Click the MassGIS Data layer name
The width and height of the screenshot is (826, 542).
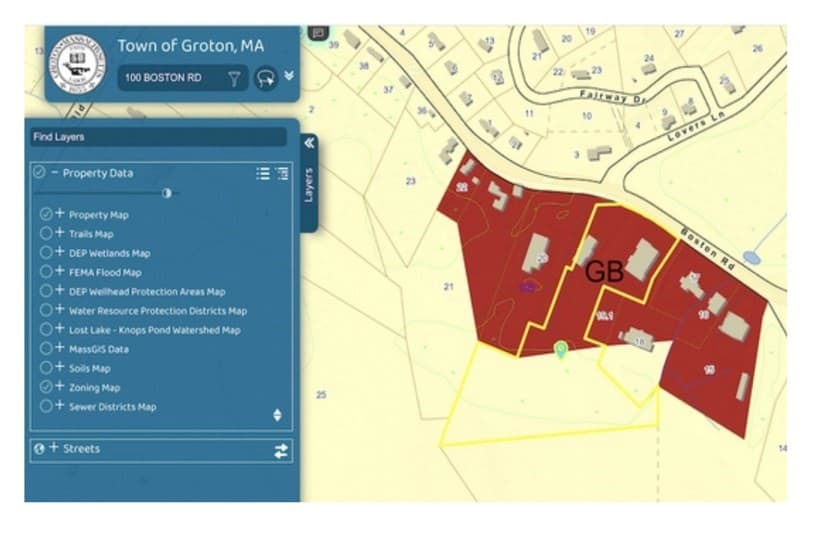[99, 349]
